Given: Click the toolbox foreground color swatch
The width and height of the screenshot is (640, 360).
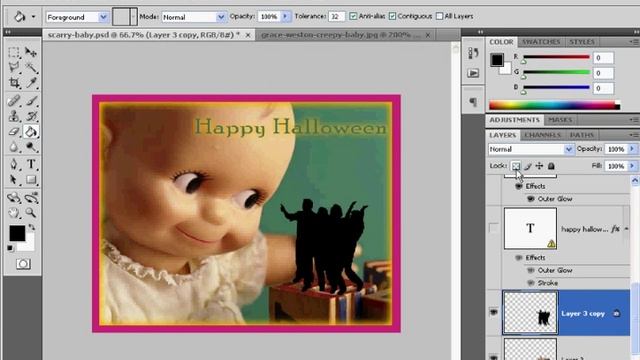Looking at the screenshot, I should point(17,233).
